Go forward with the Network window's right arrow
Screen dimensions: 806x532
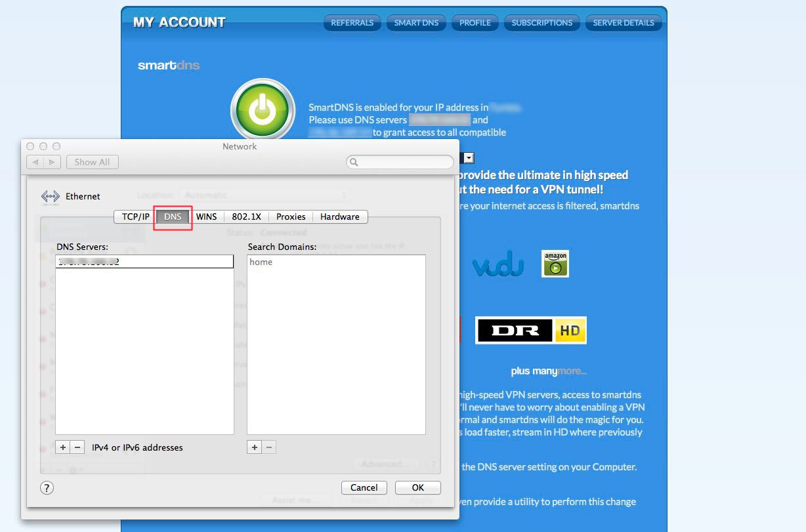point(53,162)
